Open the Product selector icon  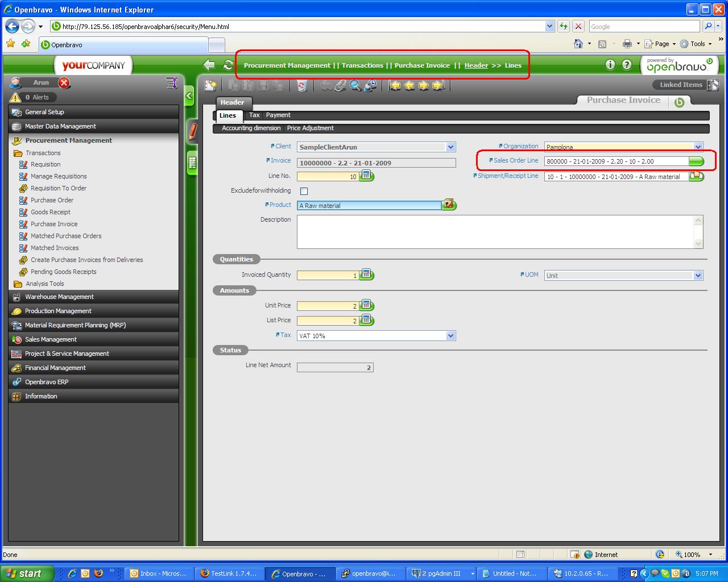pyautogui.click(x=449, y=205)
